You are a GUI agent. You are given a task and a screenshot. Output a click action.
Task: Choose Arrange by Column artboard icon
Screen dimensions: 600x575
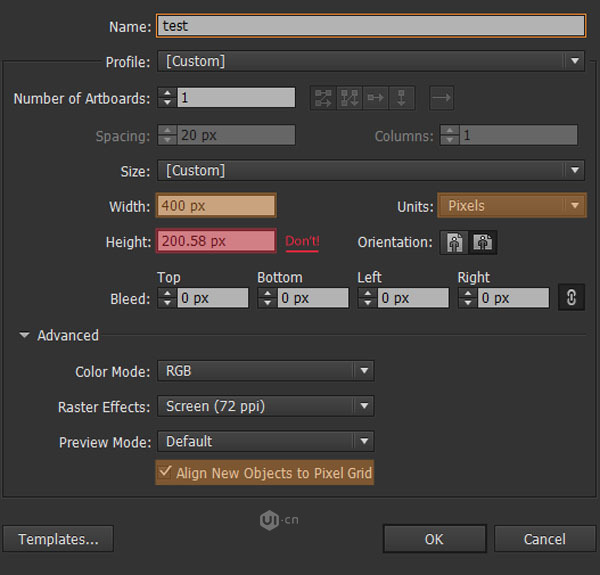pyautogui.click(x=401, y=98)
